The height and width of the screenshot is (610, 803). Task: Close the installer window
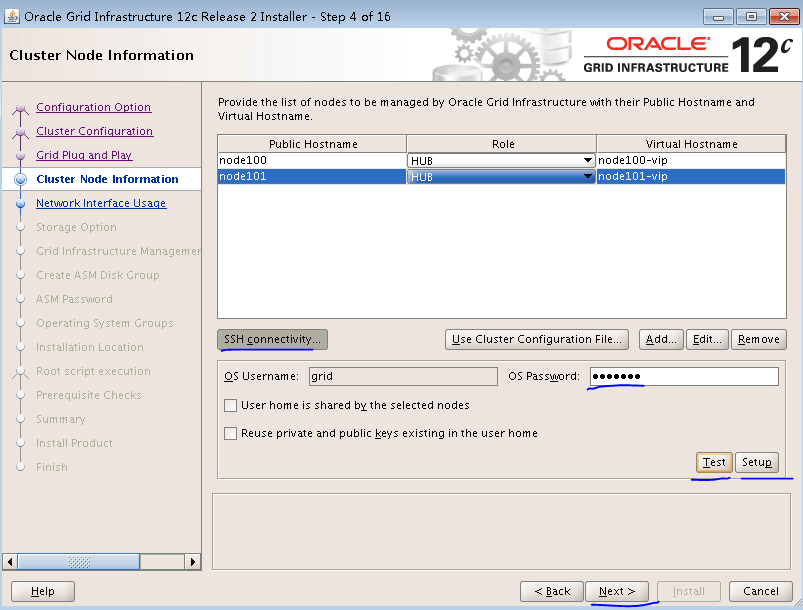pos(784,16)
